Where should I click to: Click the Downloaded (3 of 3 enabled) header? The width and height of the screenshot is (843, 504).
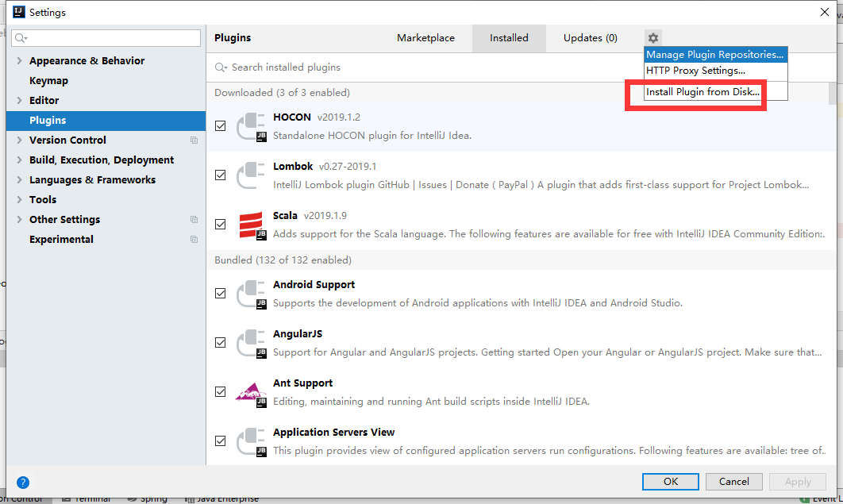click(283, 92)
